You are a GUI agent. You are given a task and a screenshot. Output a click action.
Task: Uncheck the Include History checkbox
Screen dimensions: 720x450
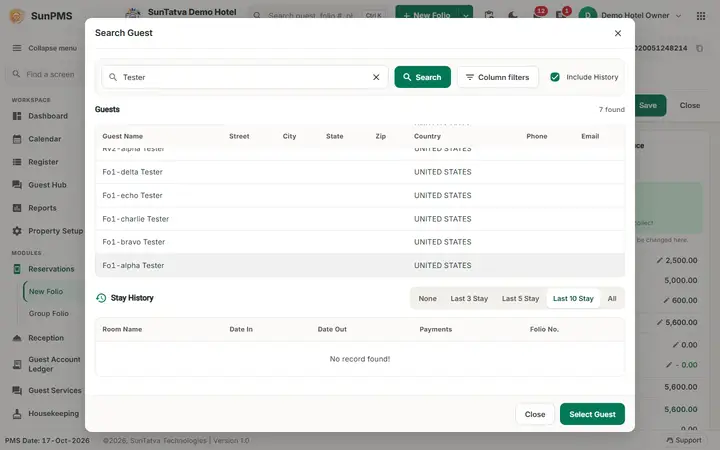pos(555,77)
